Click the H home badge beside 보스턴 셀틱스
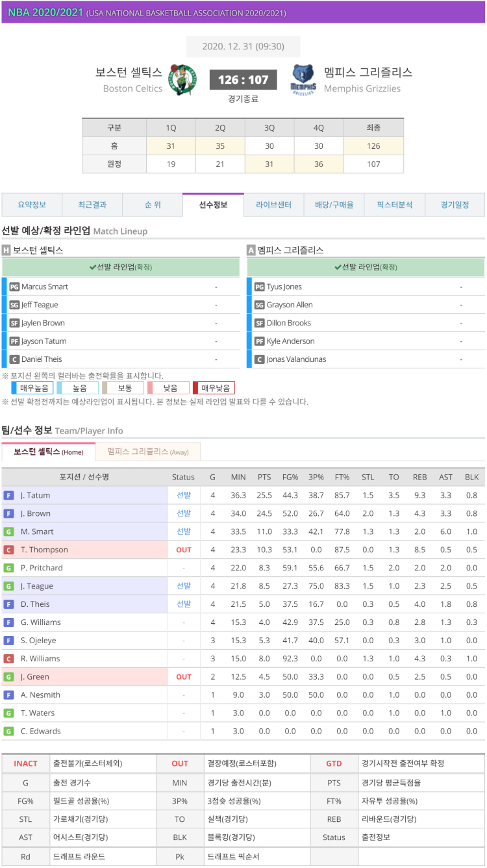Screen dimensions: 487x868 click(x=6, y=250)
